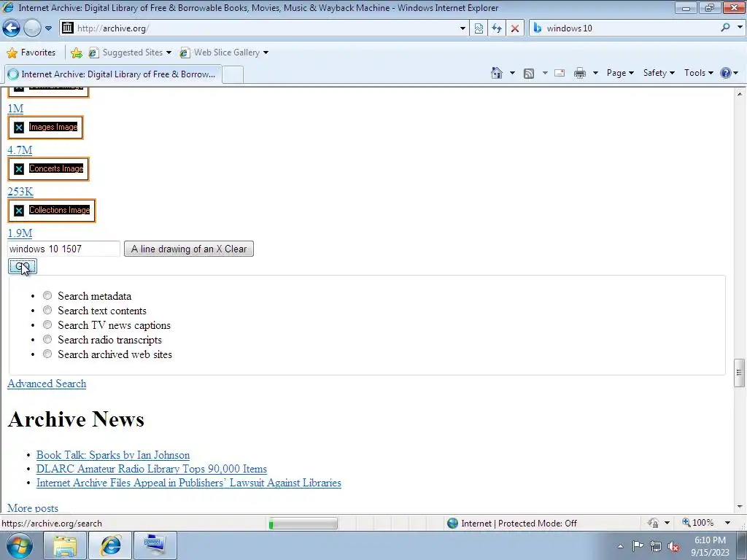Open Windows Explorer from the taskbar
The height and width of the screenshot is (560, 747).
tap(65, 545)
